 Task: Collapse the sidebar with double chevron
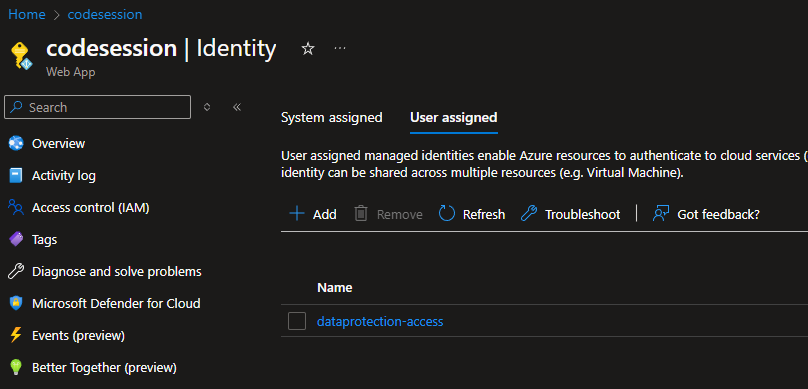click(237, 107)
